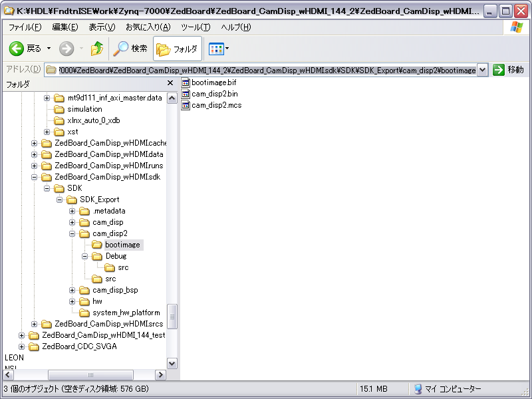
Task: Expand the hw folder node
Action: pyautogui.click(x=72, y=301)
